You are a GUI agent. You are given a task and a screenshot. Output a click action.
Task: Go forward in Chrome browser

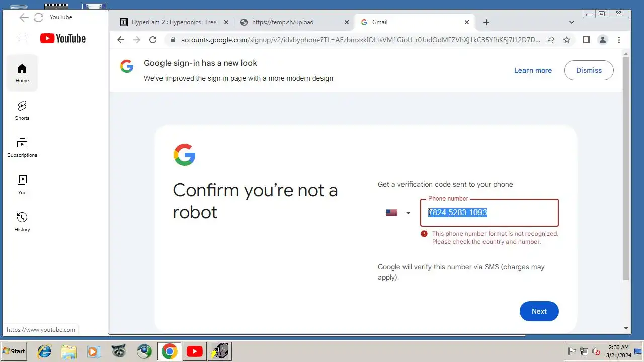136,40
